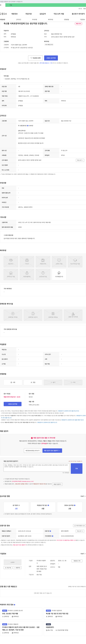Click the company LOGO placeholder
The width and height of the screenshot is (86, 644).
12,562
